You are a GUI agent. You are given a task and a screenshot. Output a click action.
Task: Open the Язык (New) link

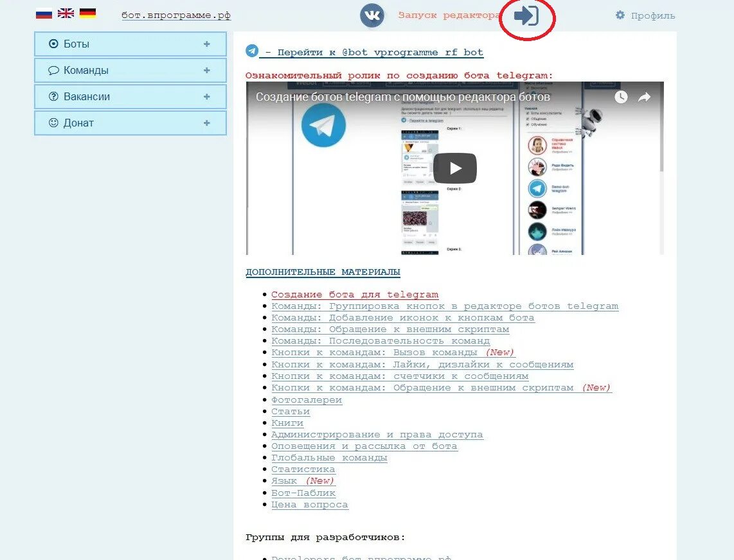[303, 481]
